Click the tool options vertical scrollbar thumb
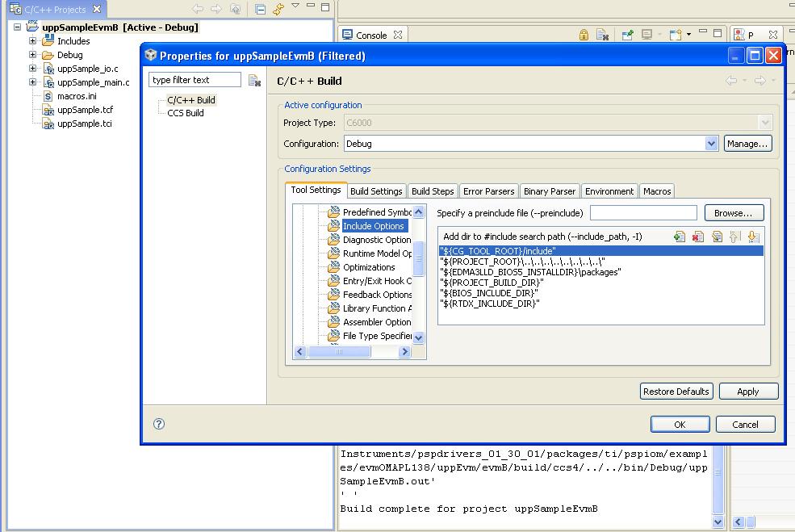This screenshot has height=532, width=795. point(418,258)
